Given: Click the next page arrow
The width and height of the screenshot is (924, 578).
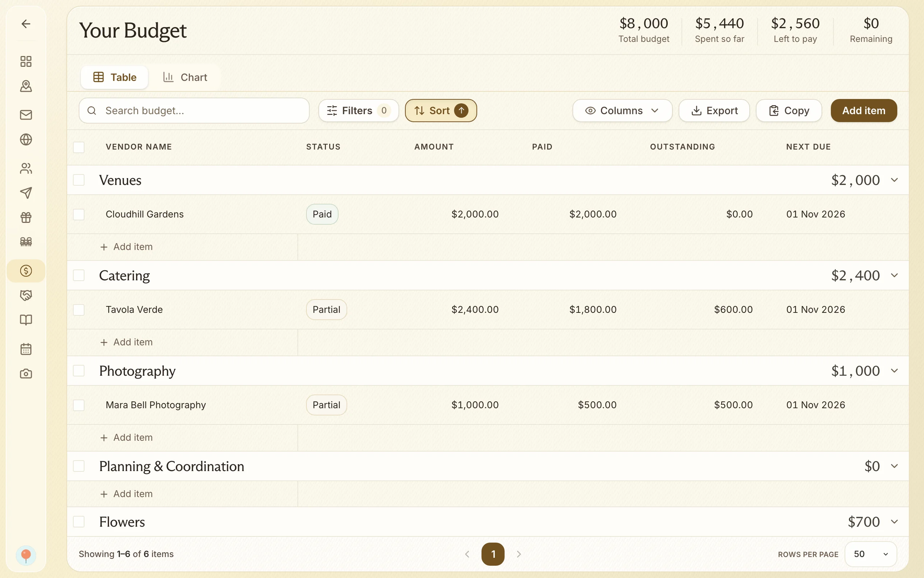Looking at the screenshot, I should point(519,554).
